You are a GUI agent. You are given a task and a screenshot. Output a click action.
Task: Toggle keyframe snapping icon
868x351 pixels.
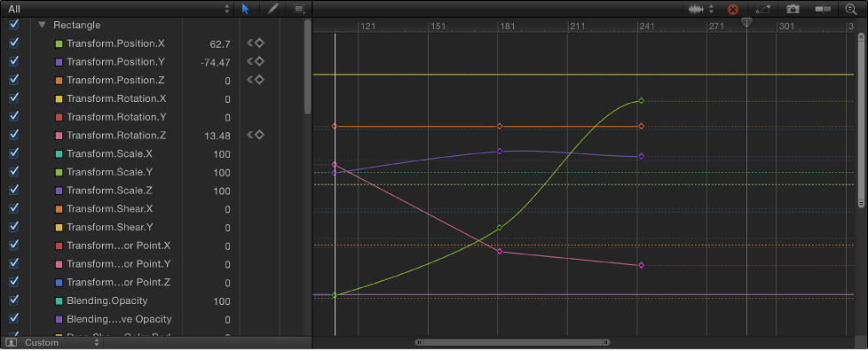(823, 9)
